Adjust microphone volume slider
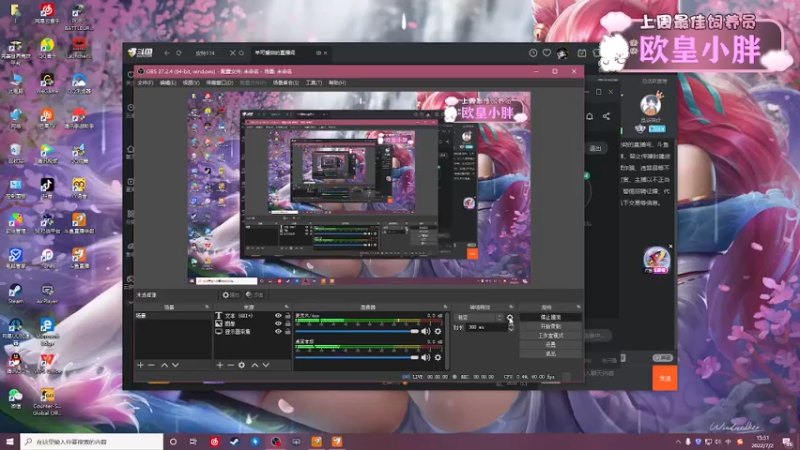Viewport: 800px width, 450px height. pyautogui.click(x=357, y=331)
